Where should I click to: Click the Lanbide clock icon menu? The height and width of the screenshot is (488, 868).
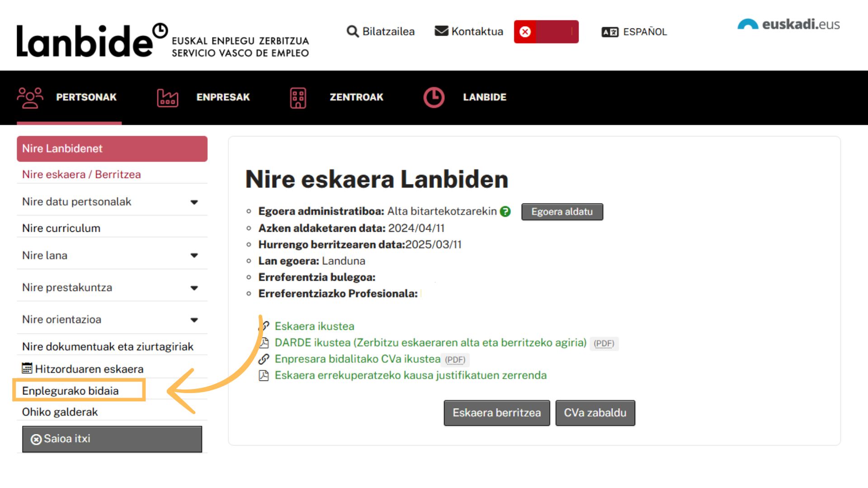coord(434,97)
